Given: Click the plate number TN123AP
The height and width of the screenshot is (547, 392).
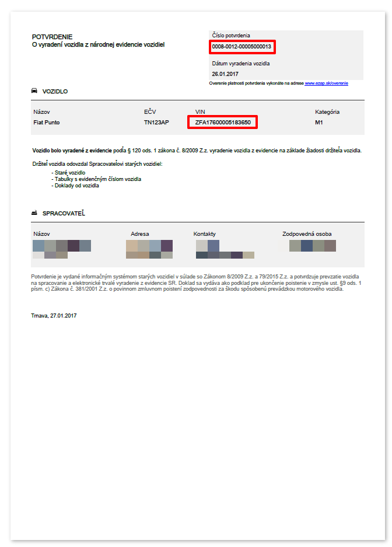Looking at the screenshot, I should pos(156,123).
